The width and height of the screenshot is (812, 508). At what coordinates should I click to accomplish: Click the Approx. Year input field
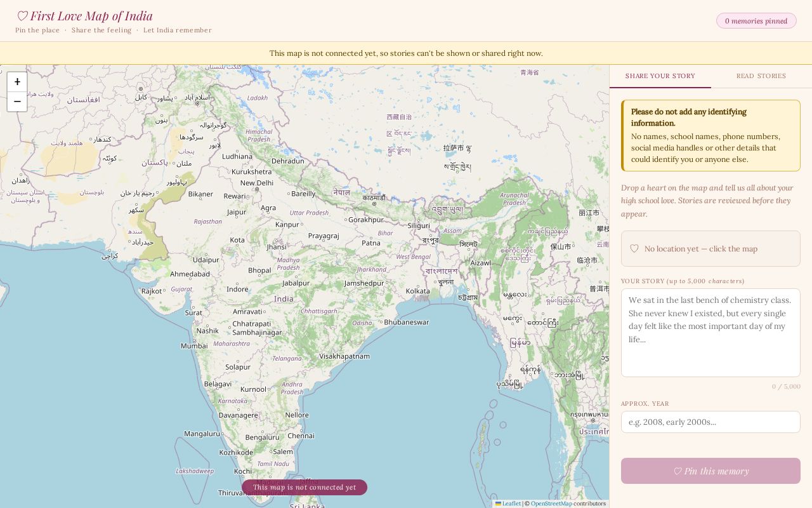(710, 422)
